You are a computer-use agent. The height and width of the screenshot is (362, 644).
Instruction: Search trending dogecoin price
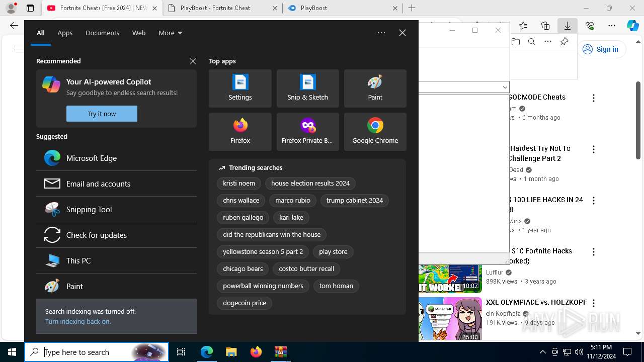(245, 303)
